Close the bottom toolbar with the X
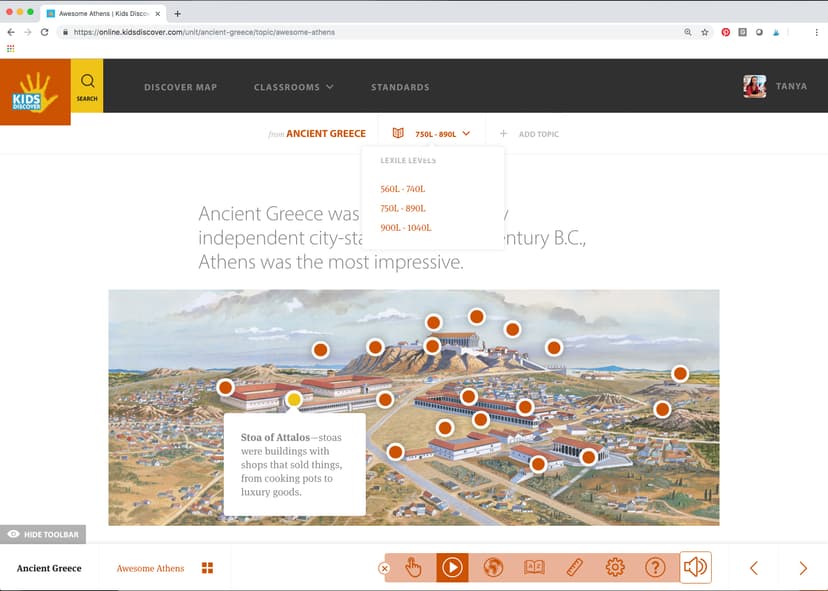Viewport: 828px width, 591px height. click(x=384, y=568)
